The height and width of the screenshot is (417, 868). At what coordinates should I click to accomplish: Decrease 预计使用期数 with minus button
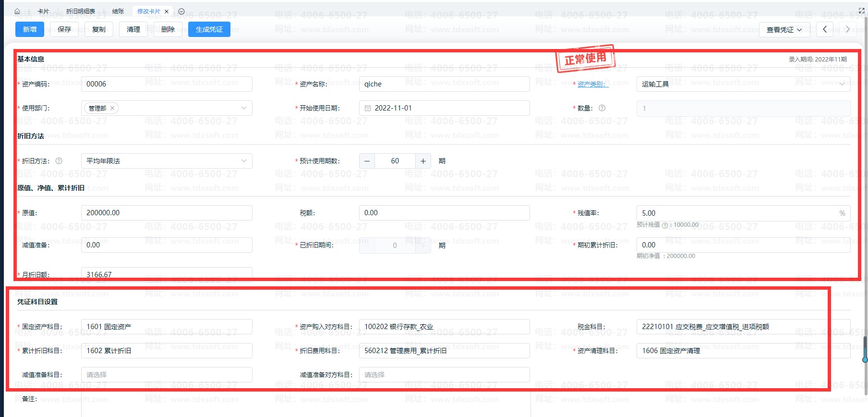pos(367,161)
